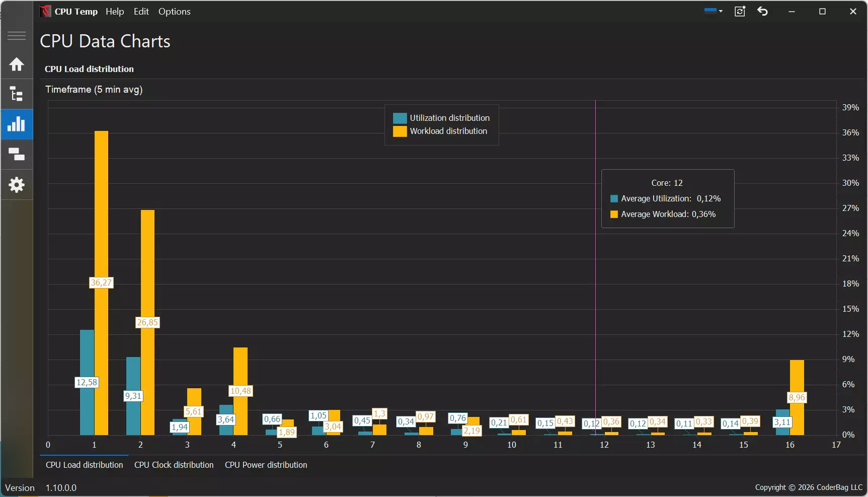Click the Timeframe (5 min avg) label
The width and height of the screenshot is (868, 497).
(94, 90)
